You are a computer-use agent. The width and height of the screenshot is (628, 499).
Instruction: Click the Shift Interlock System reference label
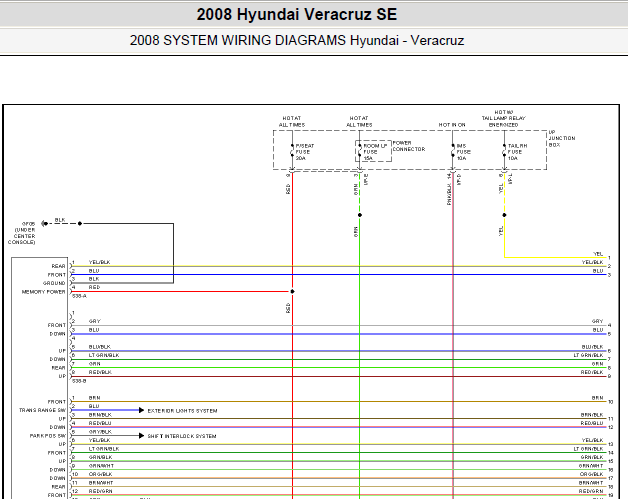(x=182, y=436)
